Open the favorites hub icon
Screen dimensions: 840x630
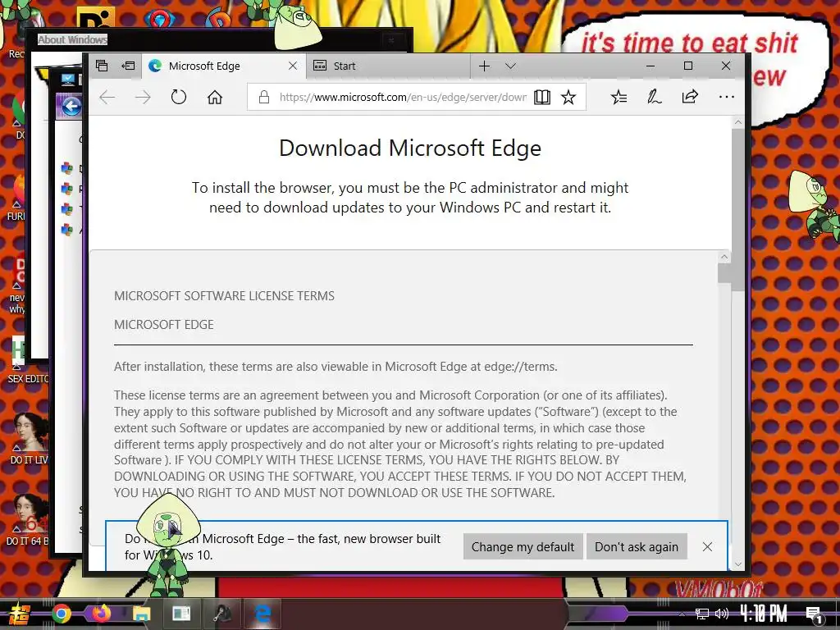pos(619,97)
